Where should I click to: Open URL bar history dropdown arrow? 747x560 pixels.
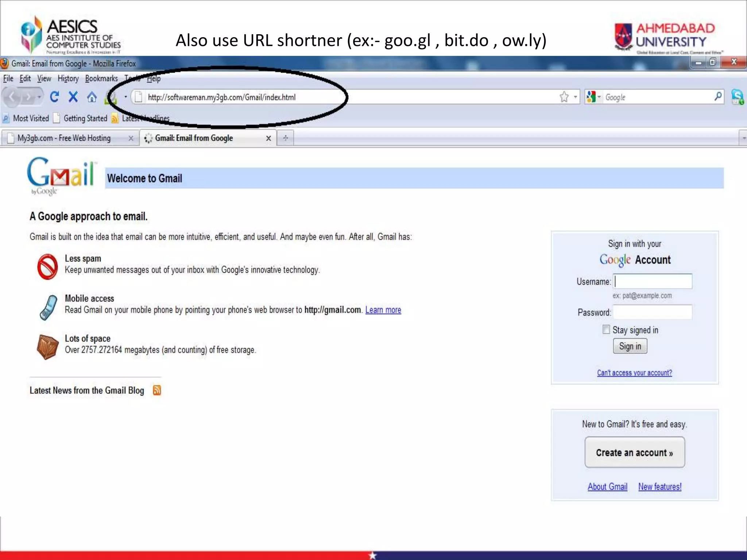[575, 97]
